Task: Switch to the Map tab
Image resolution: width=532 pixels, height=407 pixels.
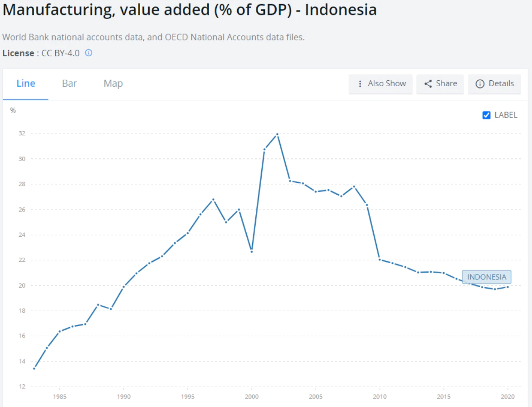Action: pyautogui.click(x=113, y=83)
